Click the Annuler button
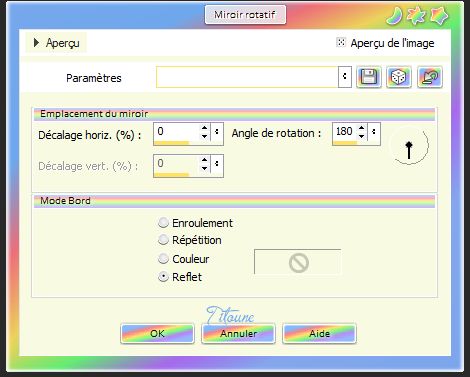470x377 pixels. tap(239, 333)
